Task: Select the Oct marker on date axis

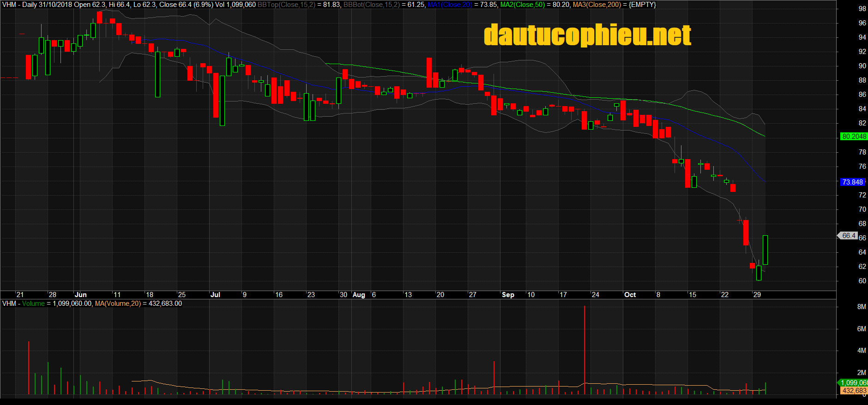Action: (x=630, y=295)
